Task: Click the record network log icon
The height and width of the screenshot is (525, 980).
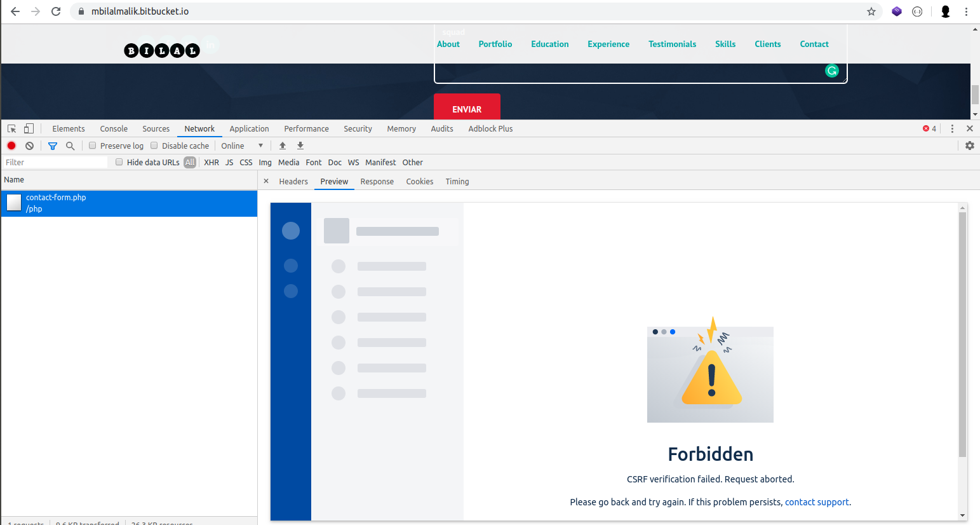Action: click(x=11, y=146)
